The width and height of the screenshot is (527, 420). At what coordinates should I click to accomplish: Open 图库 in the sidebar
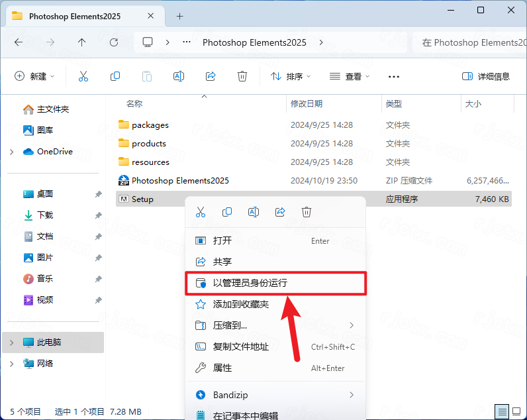point(45,130)
